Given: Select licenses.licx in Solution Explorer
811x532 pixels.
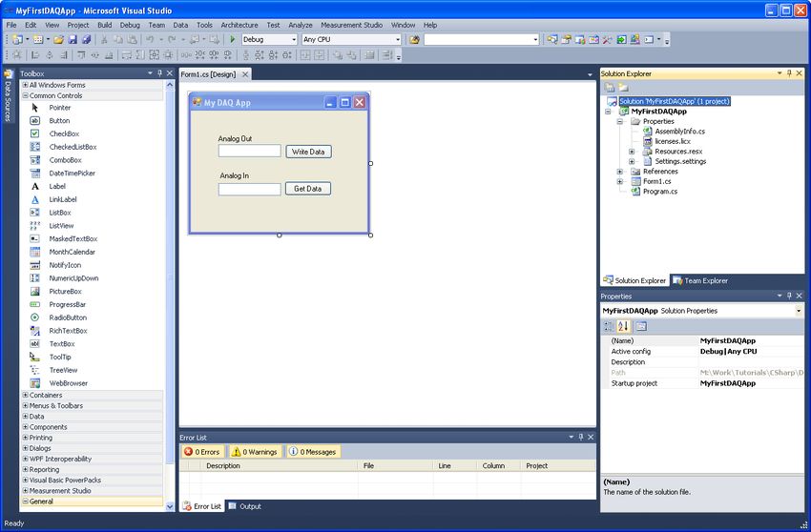Looking at the screenshot, I should pyautogui.click(x=673, y=141).
